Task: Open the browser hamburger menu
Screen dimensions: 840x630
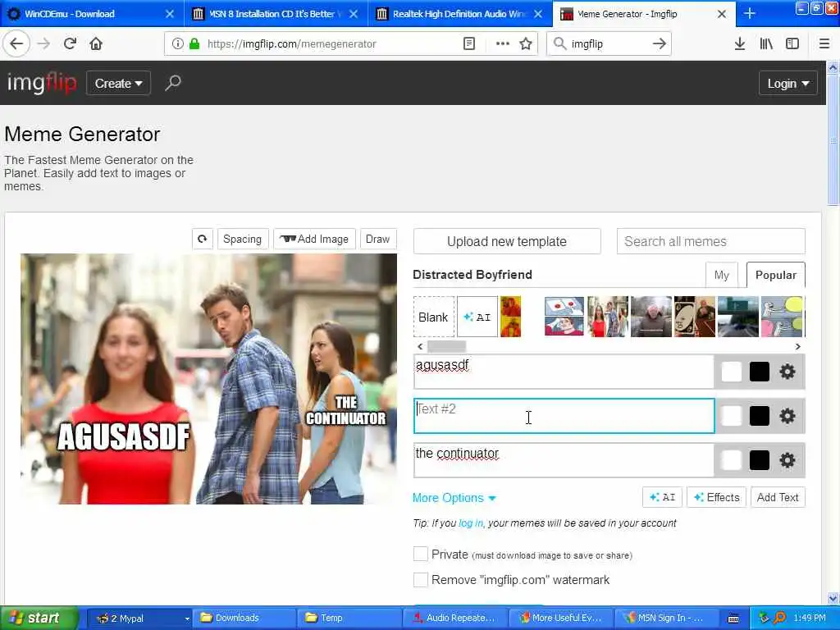Action: [x=824, y=43]
